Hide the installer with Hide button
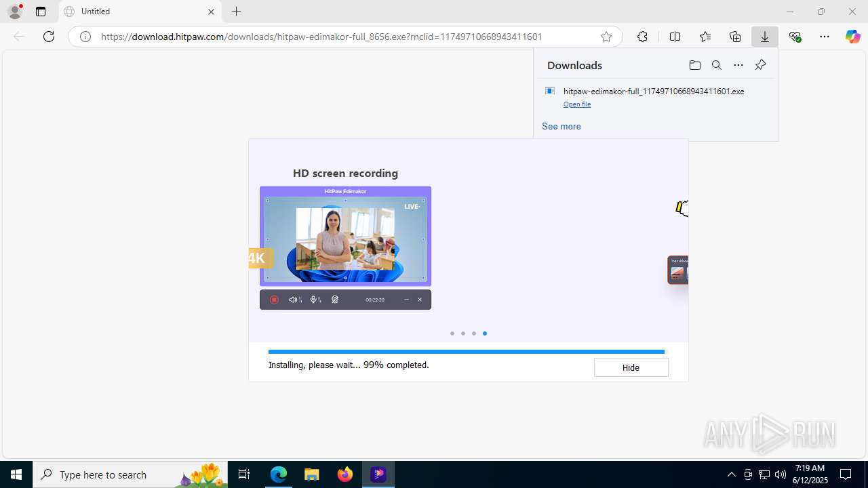 pyautogui.click(x=631, y=367)
